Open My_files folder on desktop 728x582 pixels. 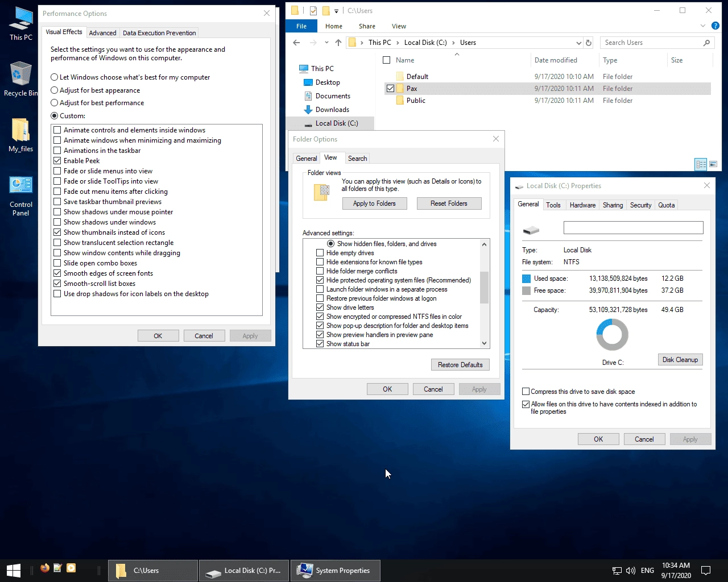(21, 135)
